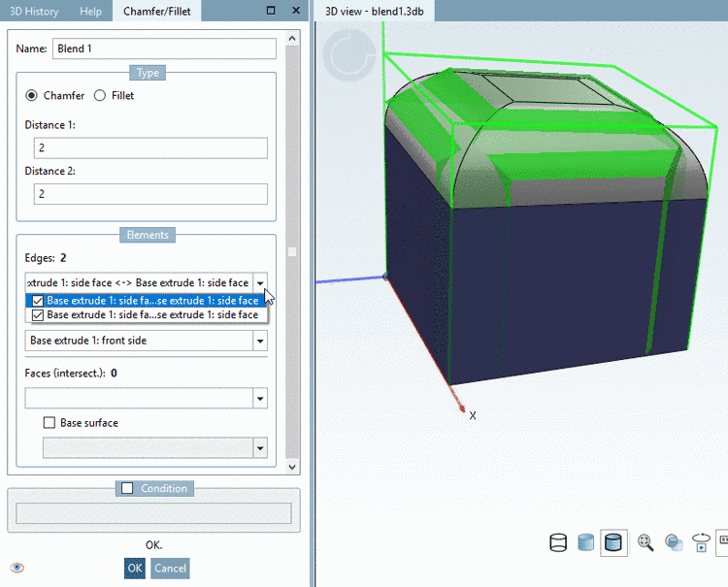728x587 pixels.
Task: Start the rotate animation icon
Action: [x=701, y=542]
